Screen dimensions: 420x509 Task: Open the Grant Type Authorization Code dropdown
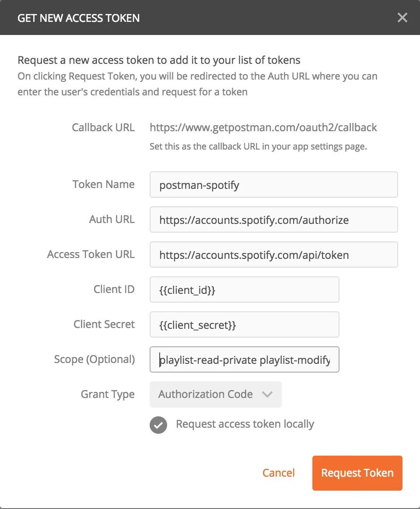tap(216, 394)
